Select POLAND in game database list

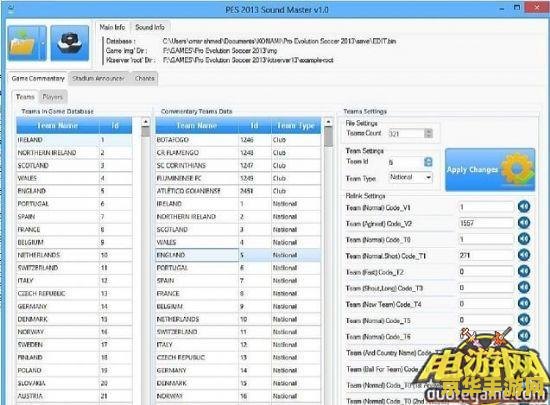click(x=74, y=370)
